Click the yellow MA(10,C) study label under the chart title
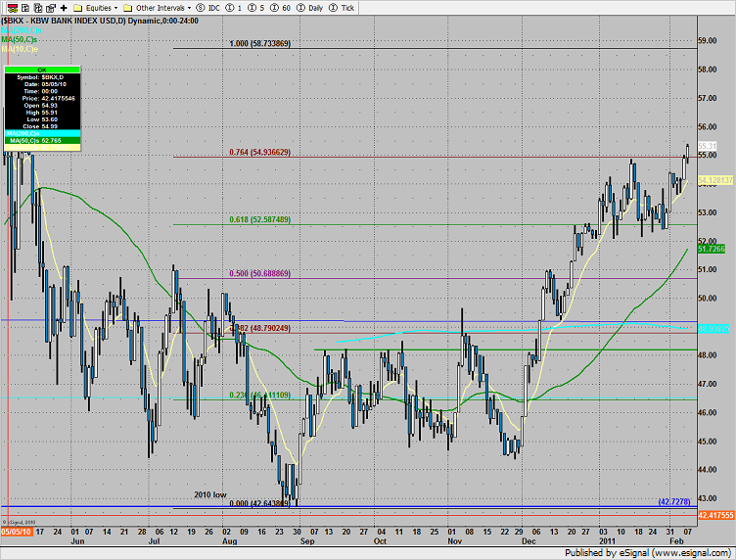Viewport: 736px width, 560px height. pyautogui.click(x=20, y=49)
